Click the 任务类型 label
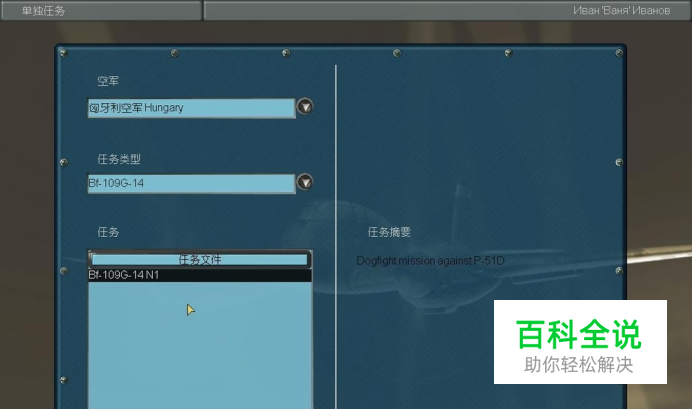The image size is (692, 409). tap(119, 159)
